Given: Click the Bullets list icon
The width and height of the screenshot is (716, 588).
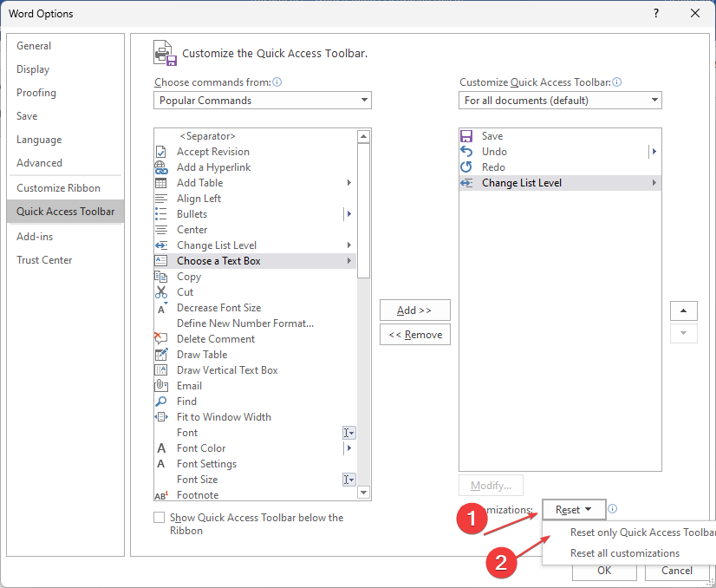Looking at the screenshot, I should [160, 214].
